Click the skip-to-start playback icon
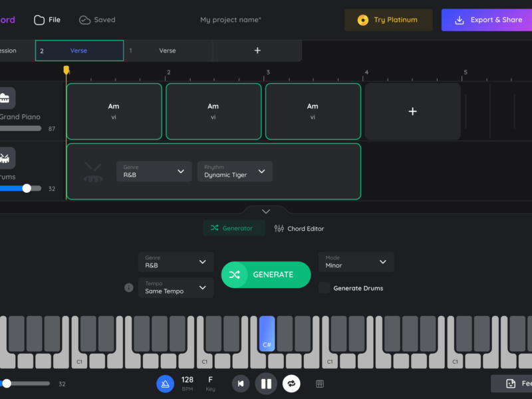532x399 pixels. click(x=240, y=384)
